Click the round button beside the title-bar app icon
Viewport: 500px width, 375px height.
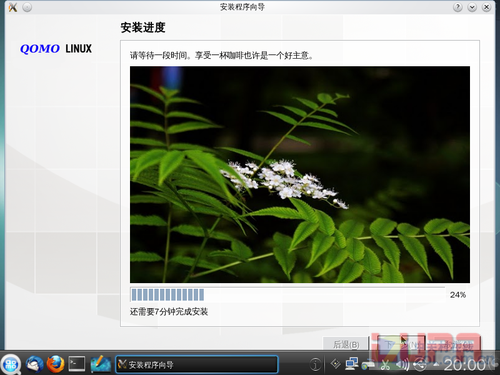click(27, 7)
